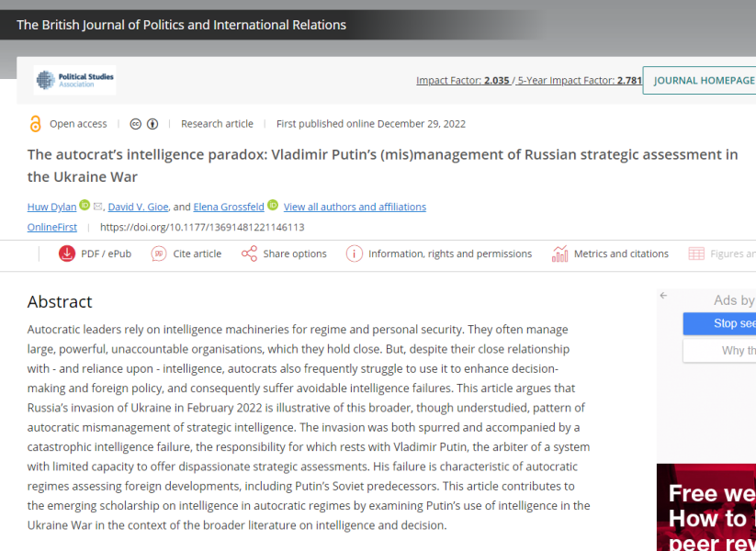Download the article via PDF / ePub
This screenshot has width=756, height=551.
(x=95, y=253)
